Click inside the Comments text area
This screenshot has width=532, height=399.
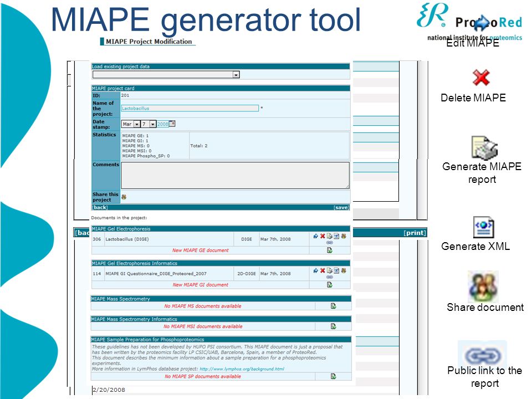[235, 176]
